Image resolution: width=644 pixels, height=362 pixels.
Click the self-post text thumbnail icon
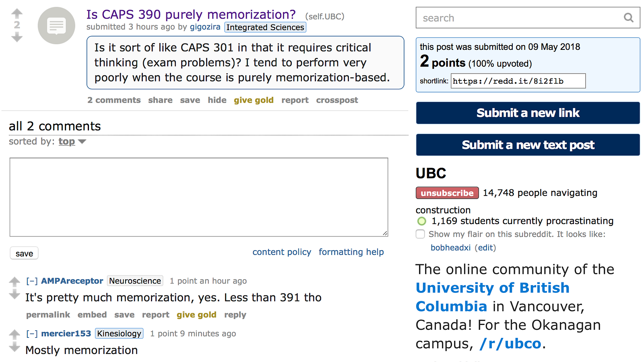coord(56,26)
